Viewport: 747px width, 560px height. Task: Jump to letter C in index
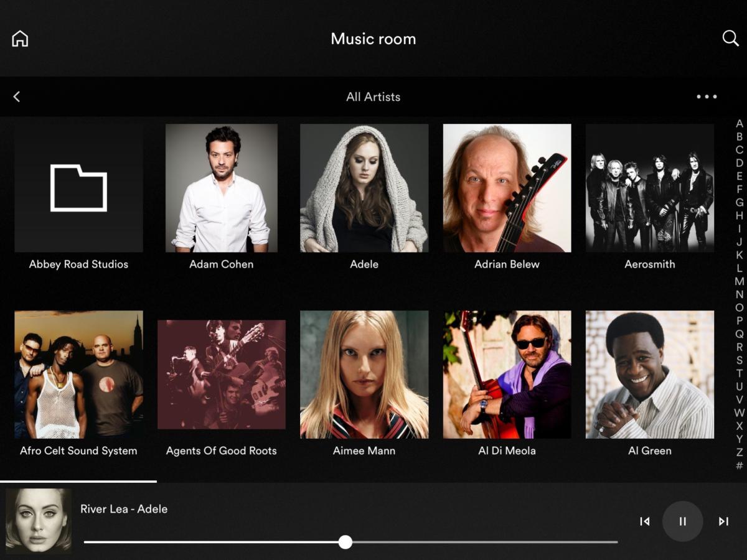pyautogui.click(x=740, y=150)
